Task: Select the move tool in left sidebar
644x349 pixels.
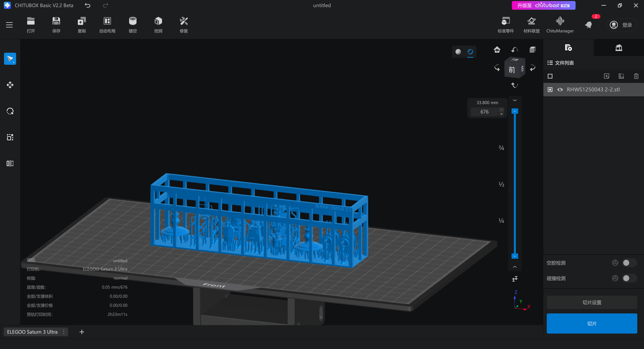Action: coord(10,85)
